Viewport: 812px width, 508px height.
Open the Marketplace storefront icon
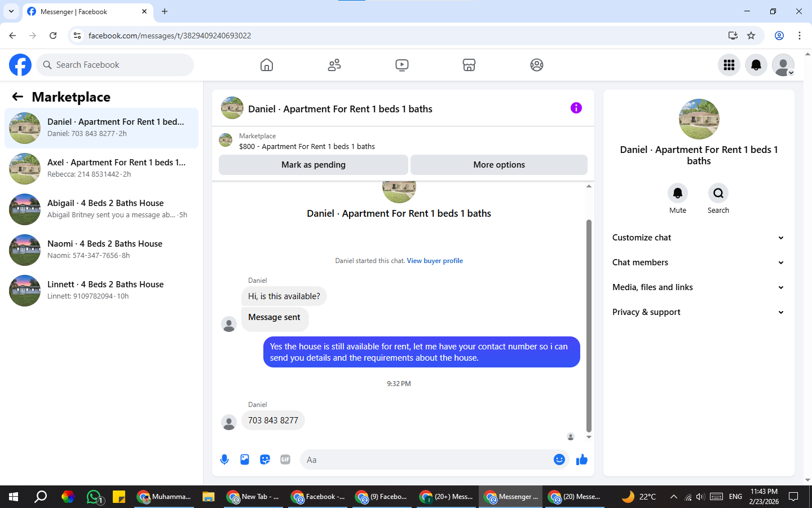coord(469,65)
